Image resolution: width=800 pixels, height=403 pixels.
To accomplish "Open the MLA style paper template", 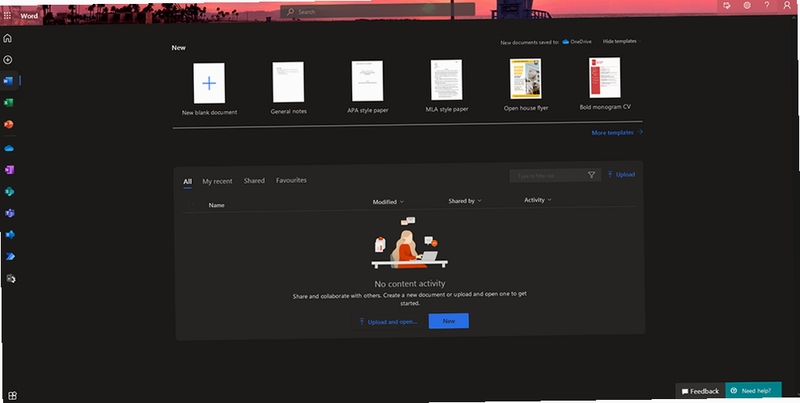I will coord(446,86).
